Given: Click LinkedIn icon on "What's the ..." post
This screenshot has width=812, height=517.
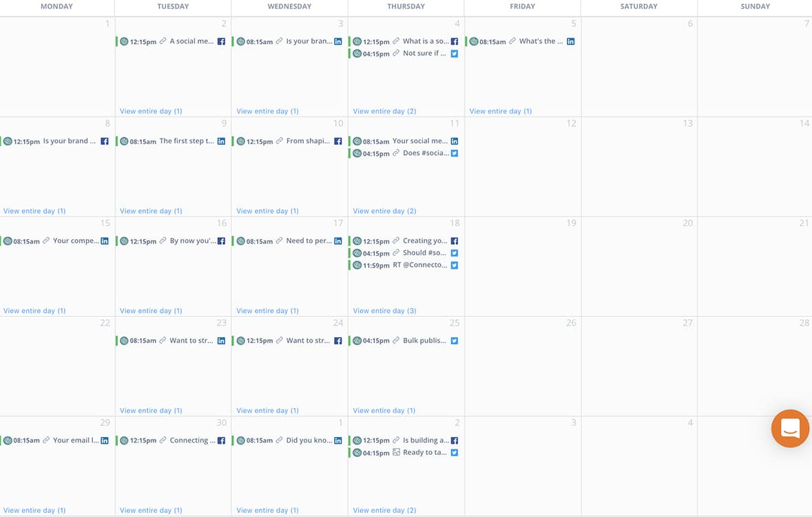Looking at the screenshot, I should tap(570, 41).
